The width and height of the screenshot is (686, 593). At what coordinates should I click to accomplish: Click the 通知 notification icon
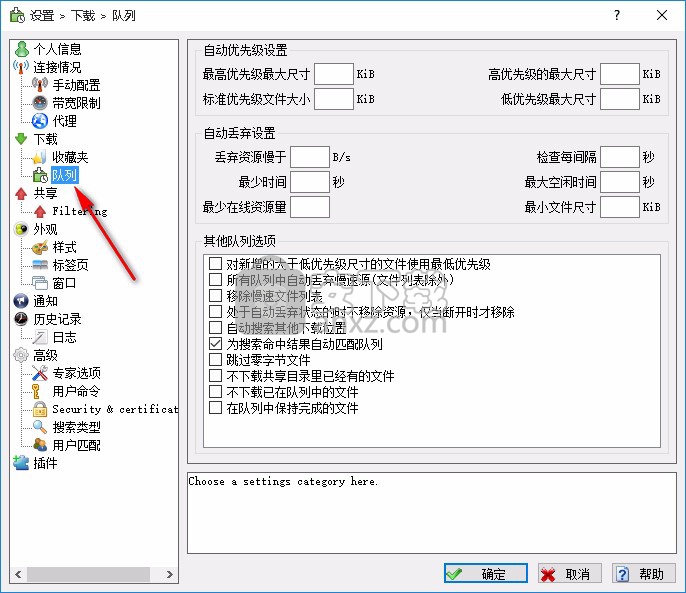pos(21,301)
